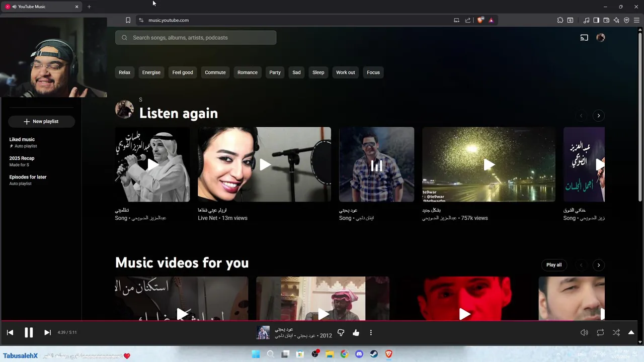This screenshot has width=644, height=362.
Task: Toggle shuffle in the player bar
Action: (616, 332)
